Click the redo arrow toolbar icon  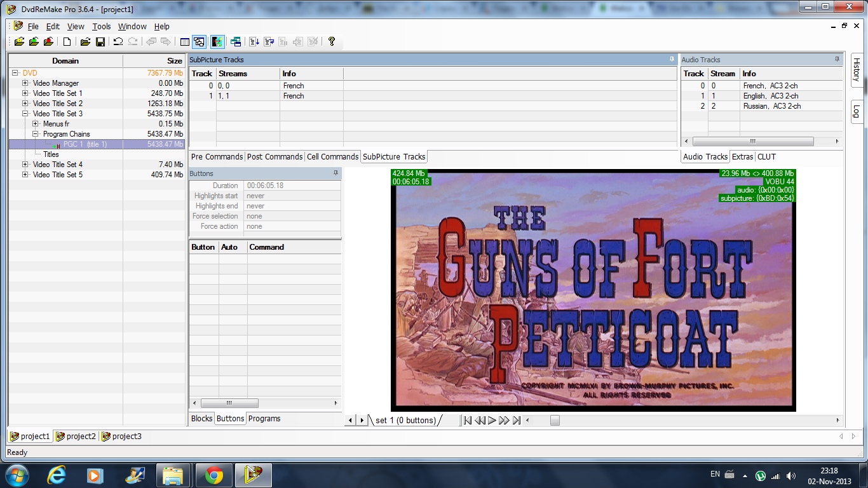coord(133,42)
